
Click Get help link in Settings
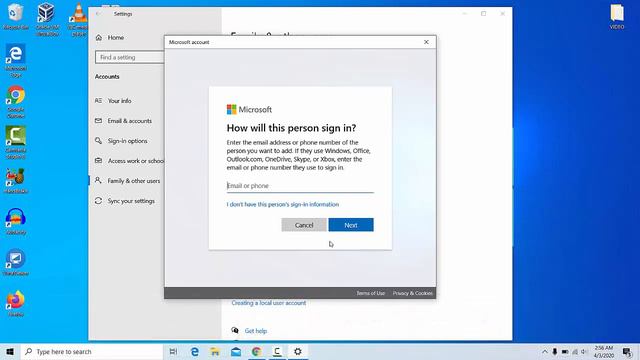click(256, 331)
